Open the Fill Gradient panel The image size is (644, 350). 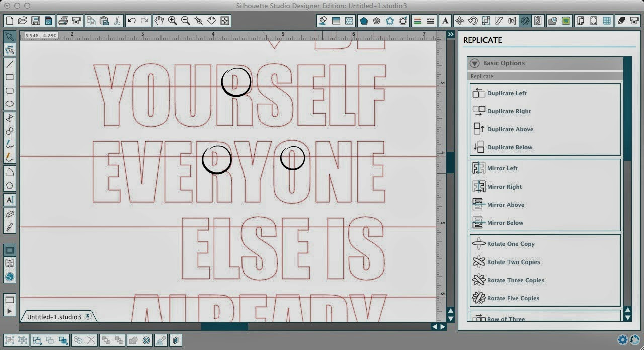(x=336, y=21)
